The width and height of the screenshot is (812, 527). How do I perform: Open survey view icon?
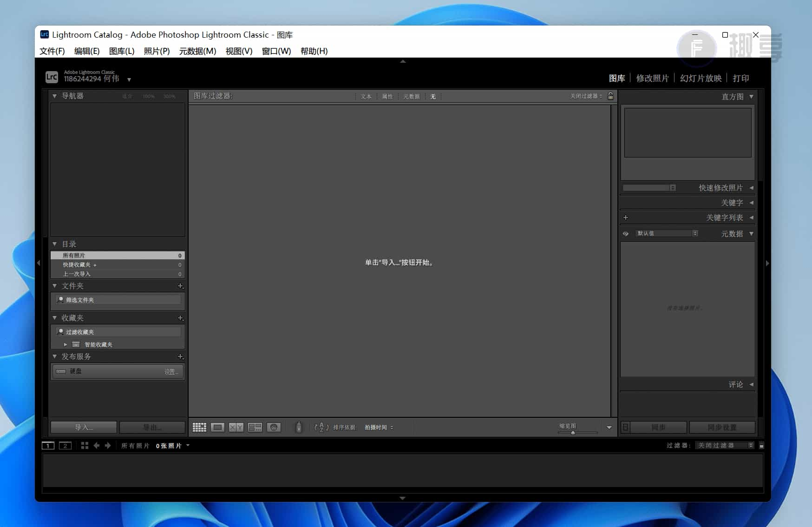tap(255, 427)
